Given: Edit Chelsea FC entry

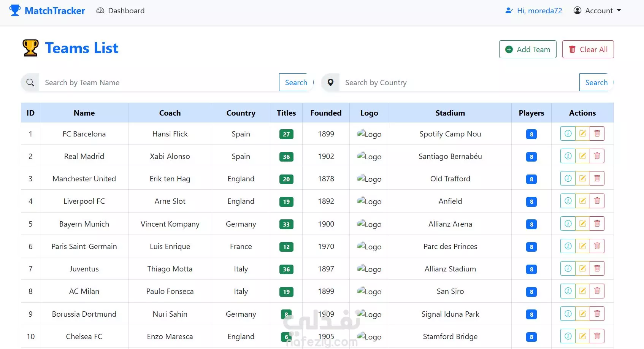Looking at the screenshot, I should pos(582,336).
